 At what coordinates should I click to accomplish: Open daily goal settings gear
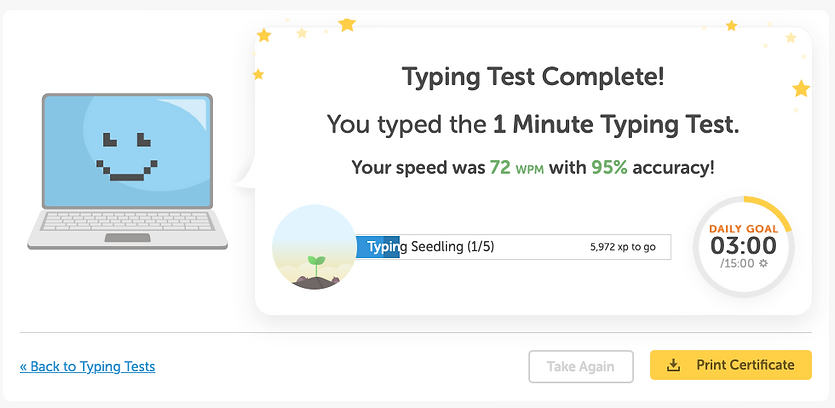[763, 264]
